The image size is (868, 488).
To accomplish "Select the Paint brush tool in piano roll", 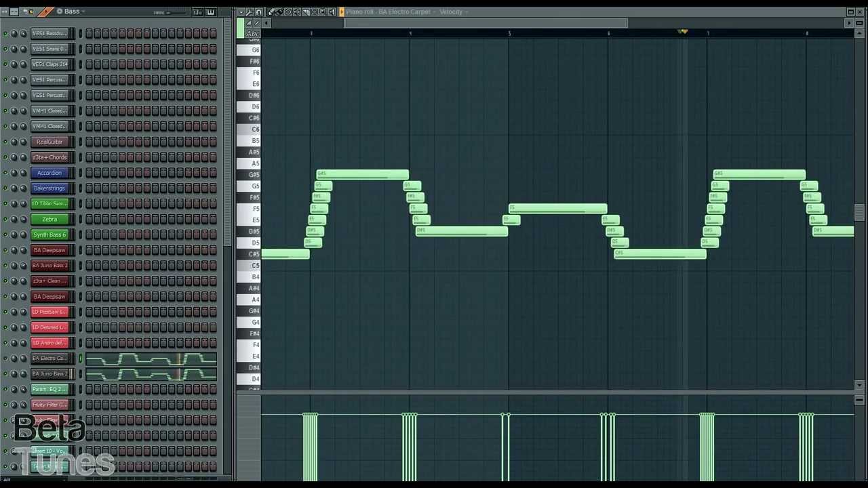I will pos(279,12).
